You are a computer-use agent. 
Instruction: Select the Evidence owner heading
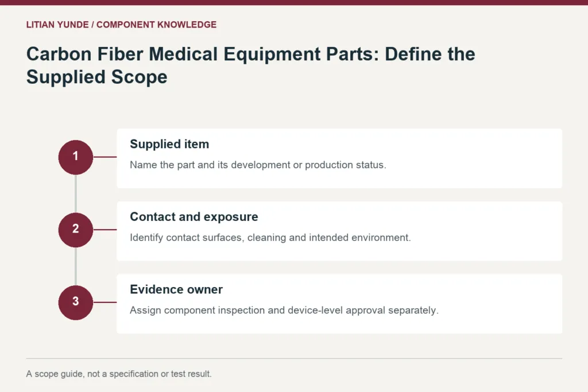[x=176, y=290]
